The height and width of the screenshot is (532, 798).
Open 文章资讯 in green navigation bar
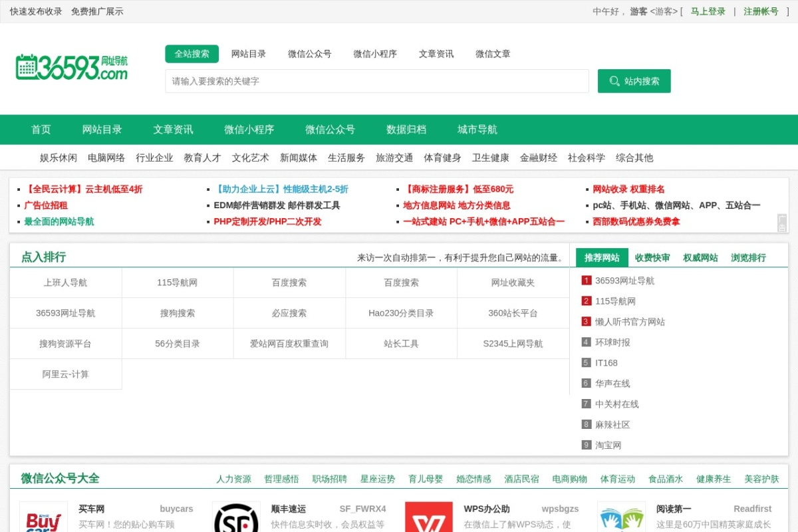174,130
